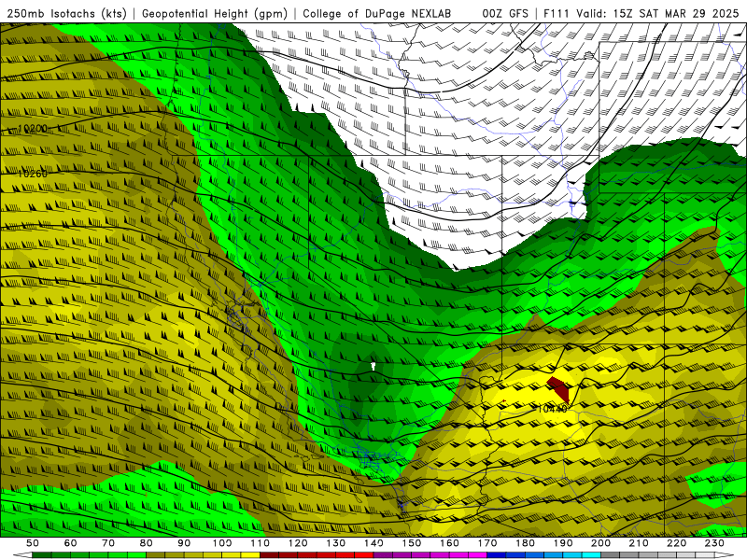Click the color scale label 130

(335, 543)
